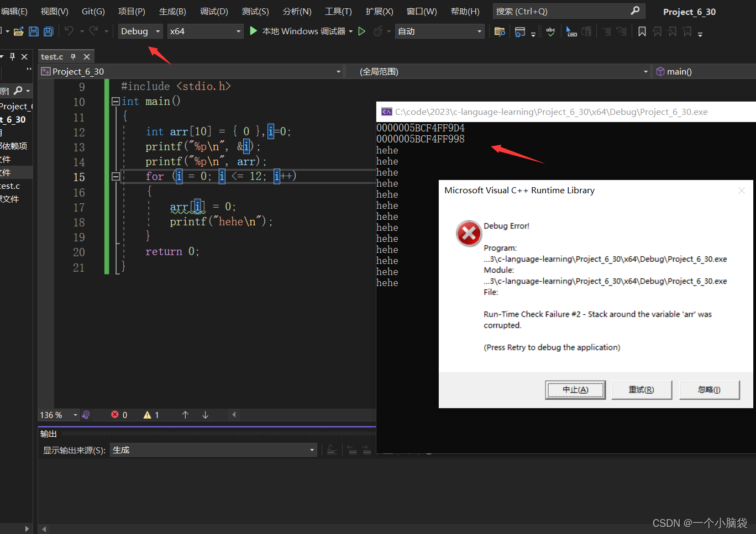Open the 帮助(H) menu
The image size is (756, 534).
click(465, 11)
